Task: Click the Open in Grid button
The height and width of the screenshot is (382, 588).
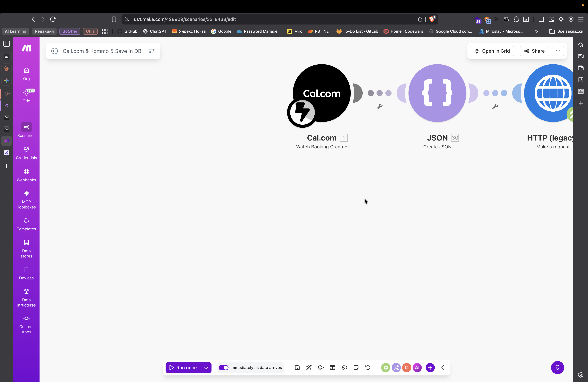Action: [492, 51]
